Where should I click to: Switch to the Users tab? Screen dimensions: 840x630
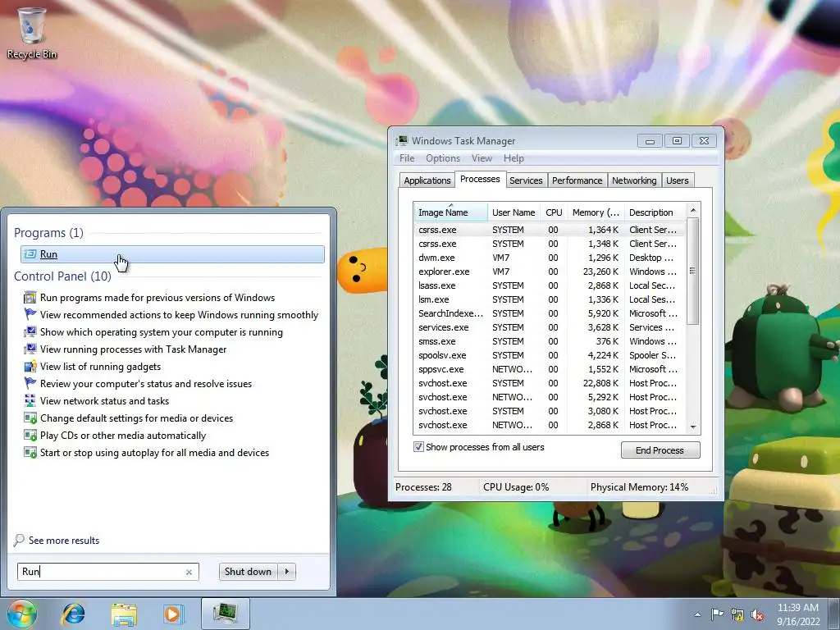click(x=677, y=180)
